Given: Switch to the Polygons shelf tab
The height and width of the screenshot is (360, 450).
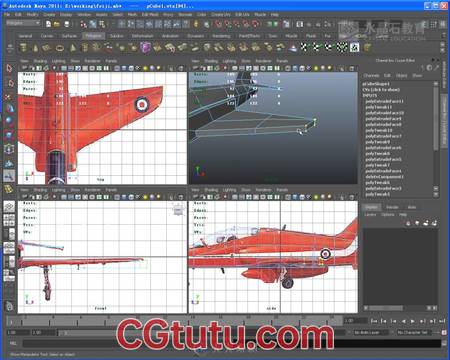Looking at the screenshot, I should pyautogui.click(x=93, y=36).
